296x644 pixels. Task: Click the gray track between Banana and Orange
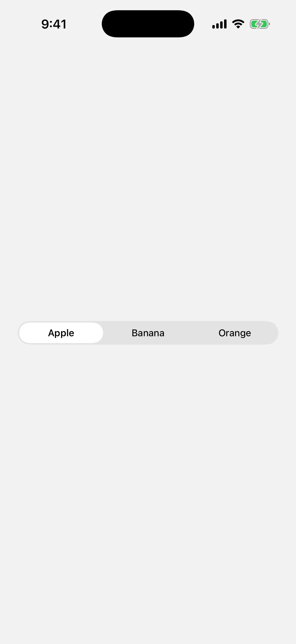(x=191, y=333)
